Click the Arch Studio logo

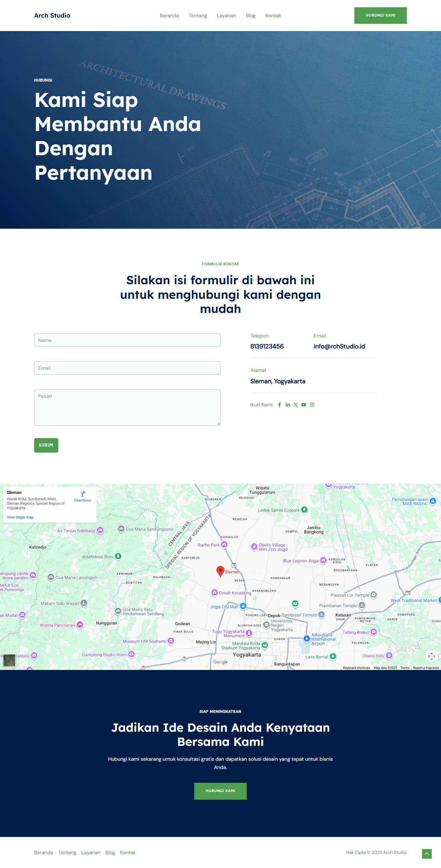(52, 16)
